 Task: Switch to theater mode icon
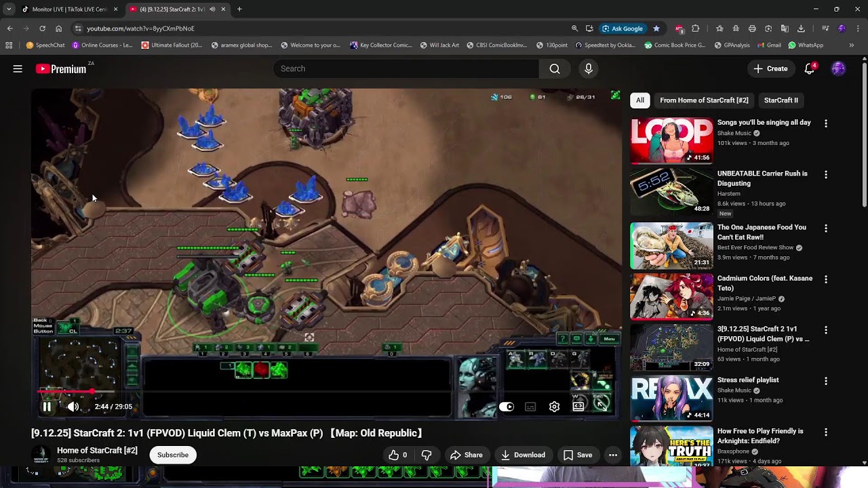pos(578,407)
